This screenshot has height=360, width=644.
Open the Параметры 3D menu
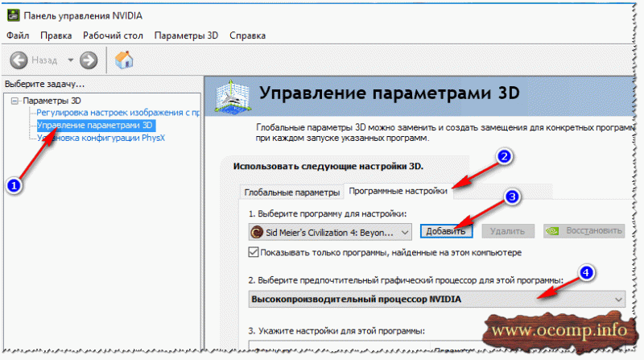pos(186,35)
